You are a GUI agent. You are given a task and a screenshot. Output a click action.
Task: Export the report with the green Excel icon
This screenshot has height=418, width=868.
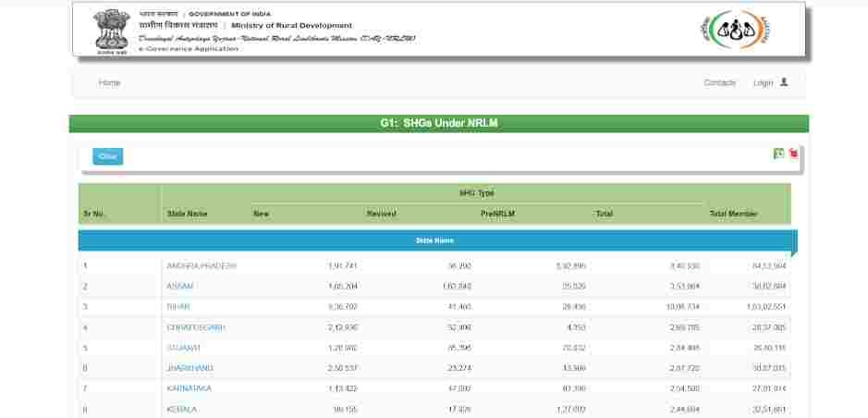point(778,154)
